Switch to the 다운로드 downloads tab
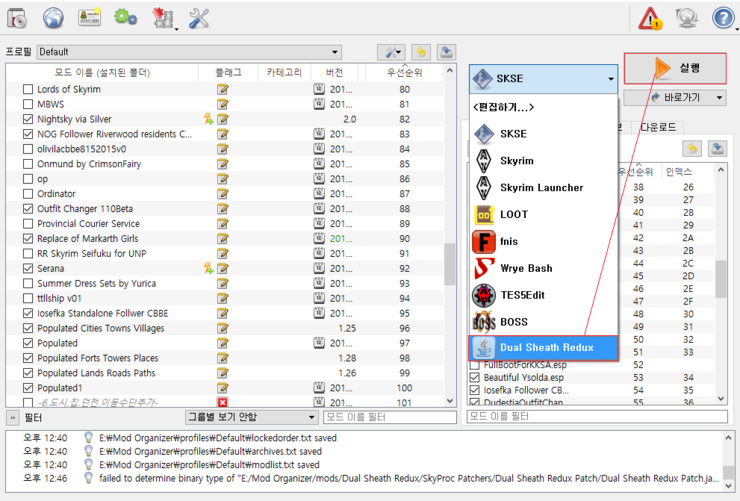This screenshot has width=740, height=501. click(x=658, y=126)
